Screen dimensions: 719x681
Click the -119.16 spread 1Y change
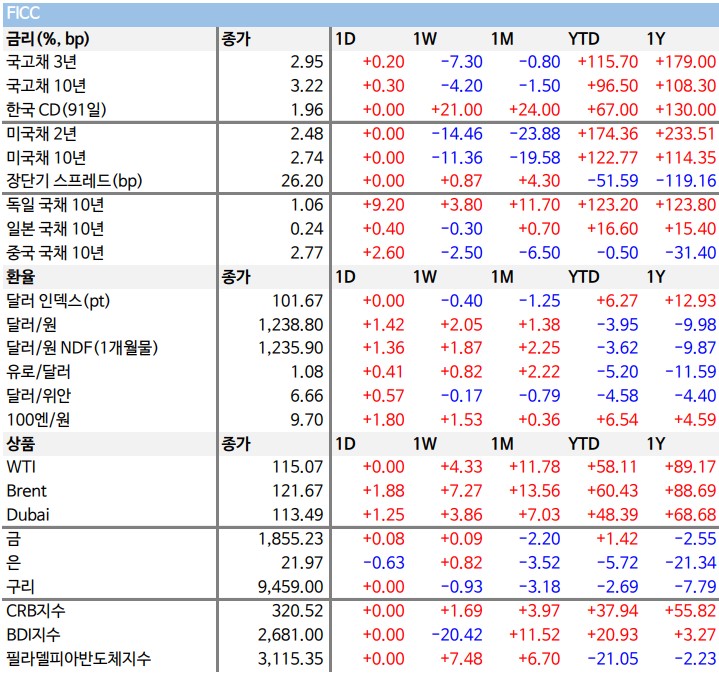(x=686, y=181)
